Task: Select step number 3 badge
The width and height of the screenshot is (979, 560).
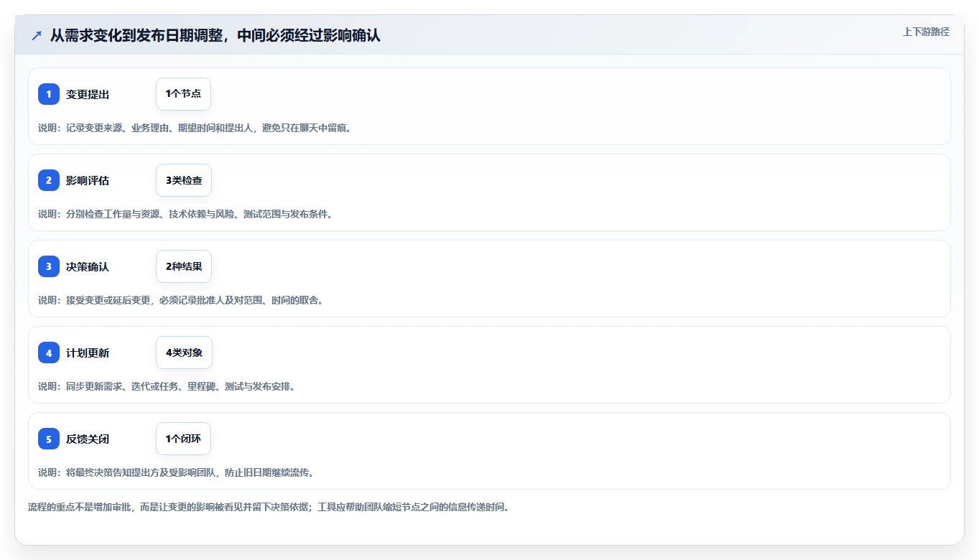Action: pos(49,266)
